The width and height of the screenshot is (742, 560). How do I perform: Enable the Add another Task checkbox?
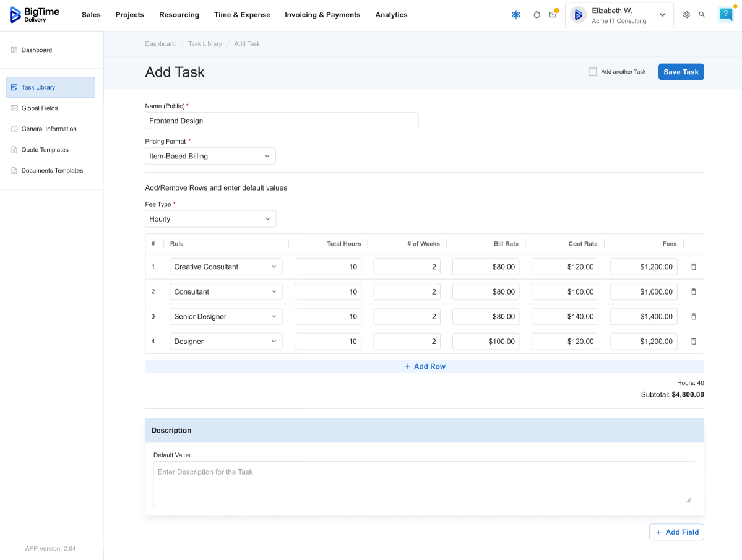pyautogui.click(x=593, y=72)
